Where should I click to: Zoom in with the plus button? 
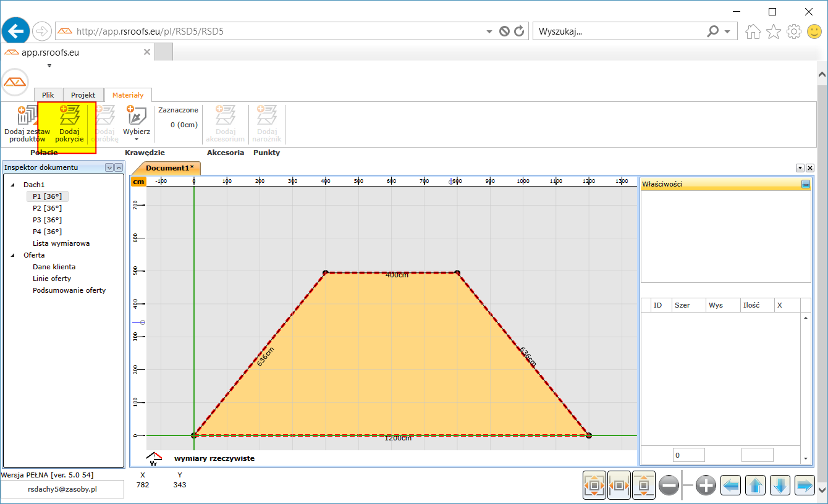pos(706,485)
